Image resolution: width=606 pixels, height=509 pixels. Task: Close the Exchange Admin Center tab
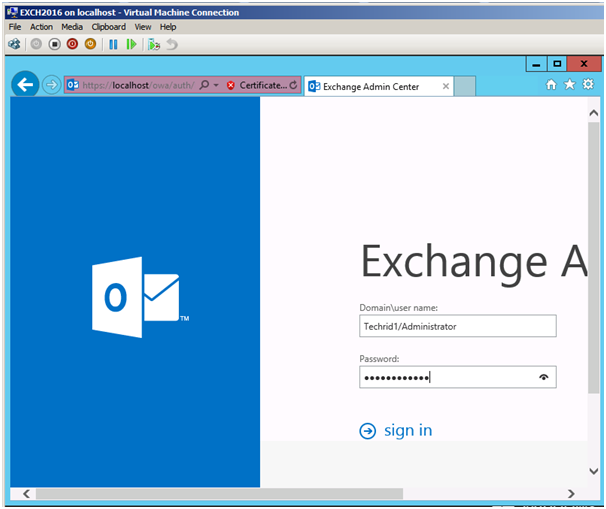point(446,86)
